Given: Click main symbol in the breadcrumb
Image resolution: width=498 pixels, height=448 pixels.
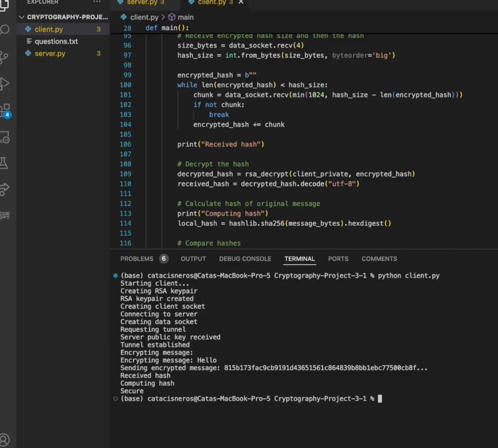Looking at the screenshot, I should point(181,17).
